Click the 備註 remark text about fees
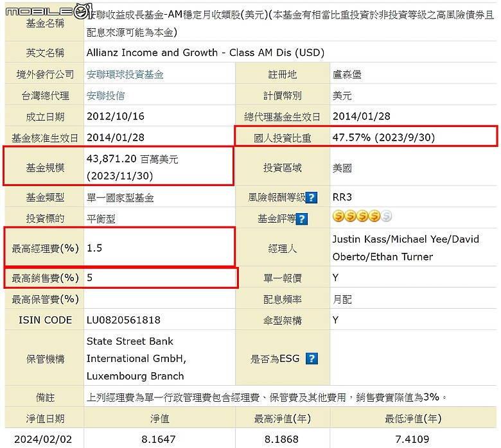501x448 pixels. pos(267,397)
